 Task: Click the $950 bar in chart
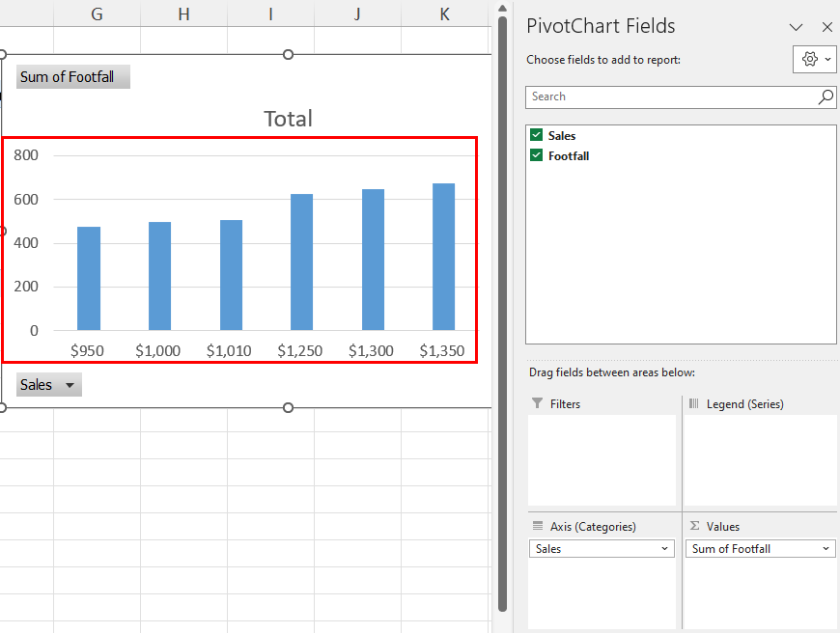tap(89, 279)
